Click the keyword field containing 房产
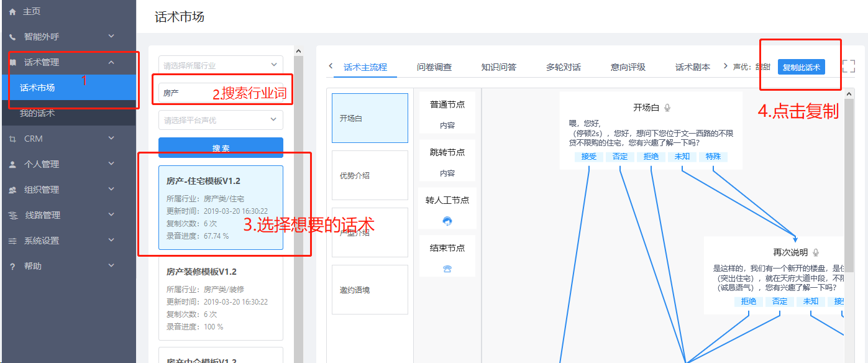Viewport: 868px width, 363px height. tap(221, 93)
